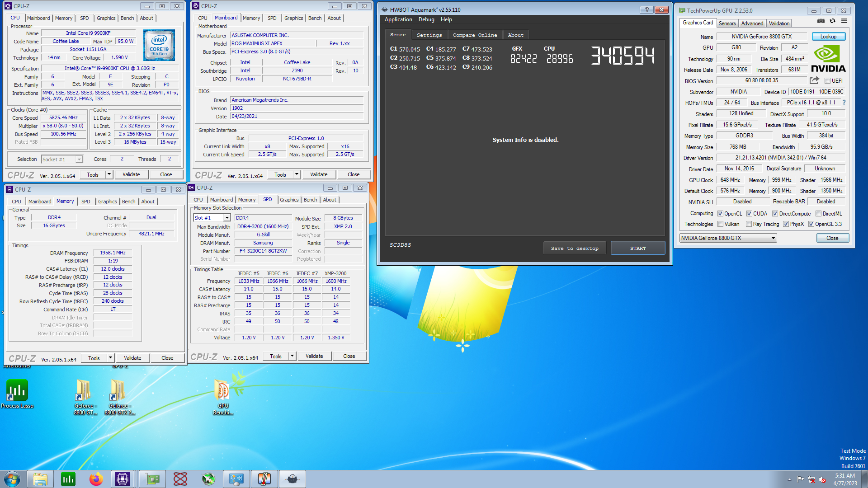Switch to CPU-Z taskbar icon
Screen dimensions: 868x488
tap(123, 479)
